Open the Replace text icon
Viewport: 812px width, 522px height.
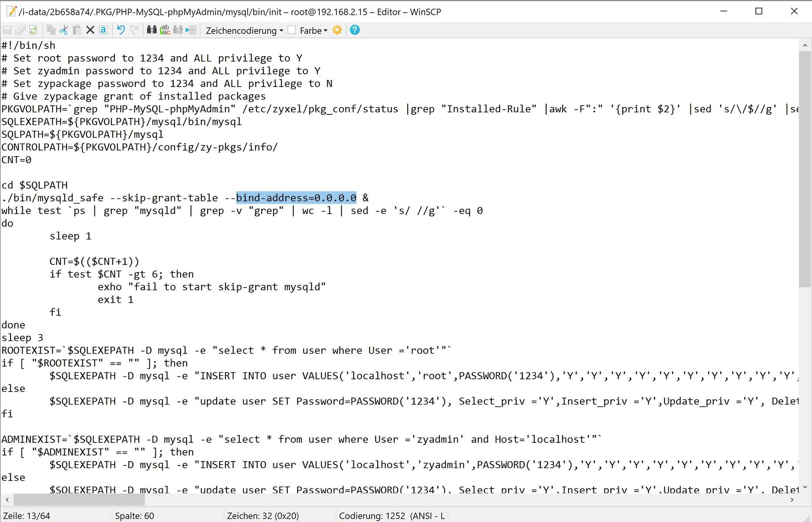(165, 30)
